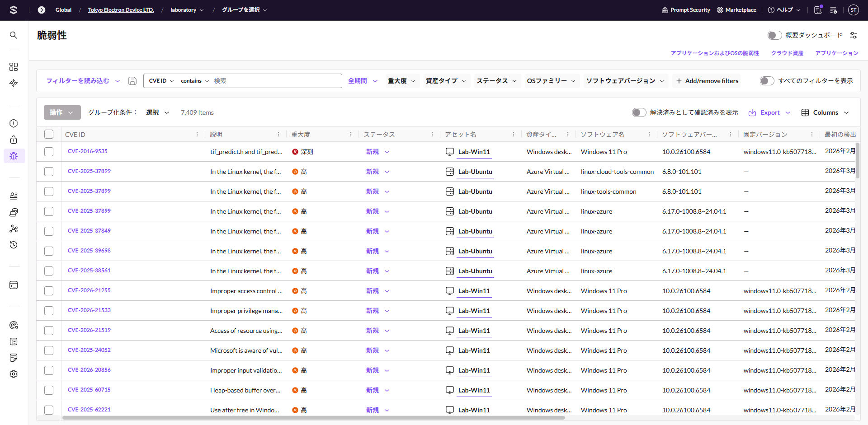Click the user avatar ST icon
The image size is (868, 425).
pos(853,10)
